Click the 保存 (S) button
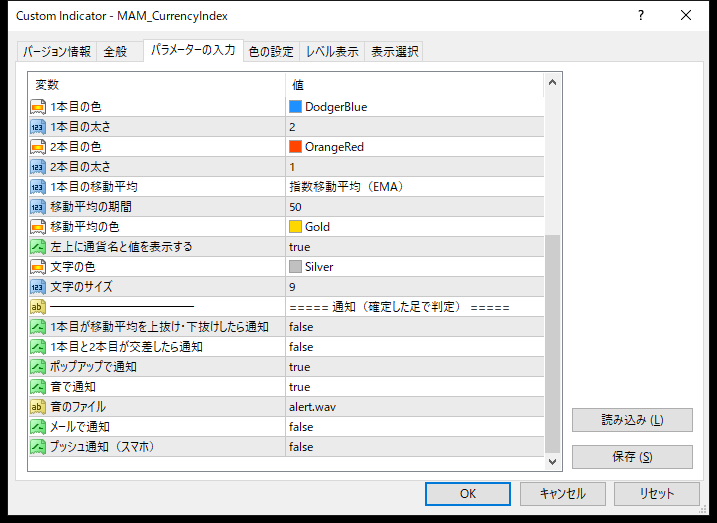717x523 pixels. tap(632, 457)
